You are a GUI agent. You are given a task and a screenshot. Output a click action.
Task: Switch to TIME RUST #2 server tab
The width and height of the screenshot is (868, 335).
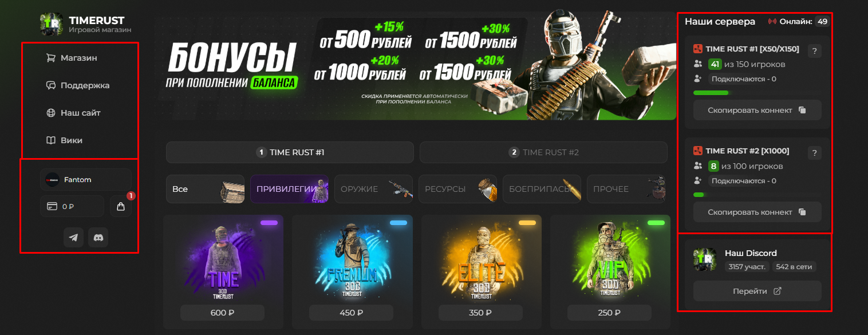point(543,152)
